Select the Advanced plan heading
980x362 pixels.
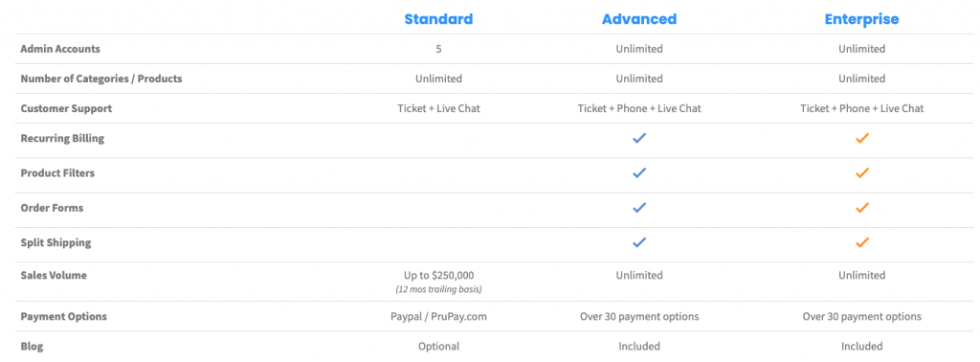tap(639, 19)
